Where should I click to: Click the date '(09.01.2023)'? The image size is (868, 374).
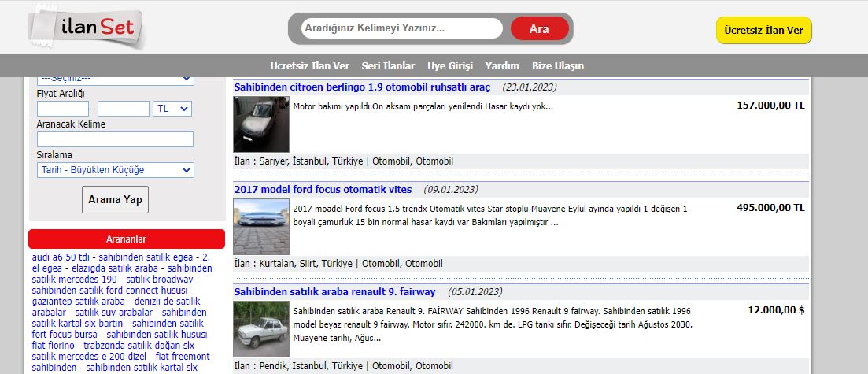tap(451, 190)
